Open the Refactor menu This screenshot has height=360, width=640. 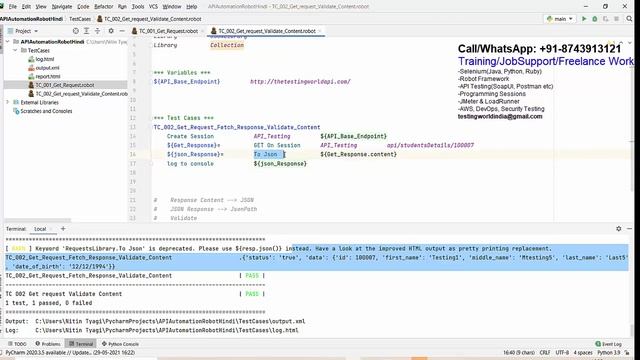[104, 7]
